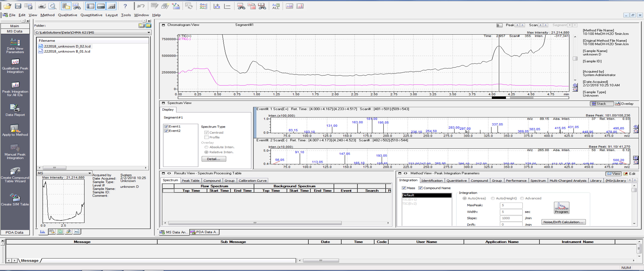Click the Program button
This screenshot has width=644, height=271.
[562, 208]
